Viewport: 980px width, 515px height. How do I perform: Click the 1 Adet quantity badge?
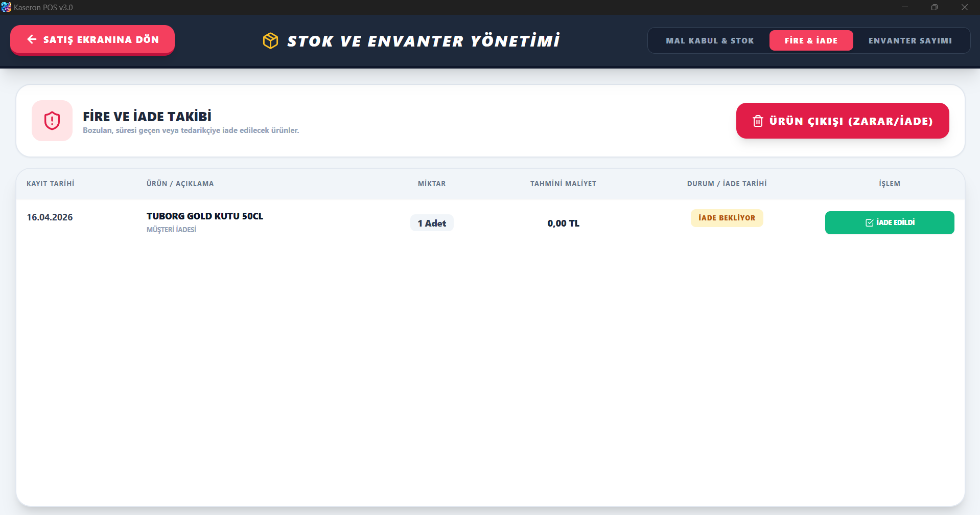pyautogui.click(x=432, y=223)
